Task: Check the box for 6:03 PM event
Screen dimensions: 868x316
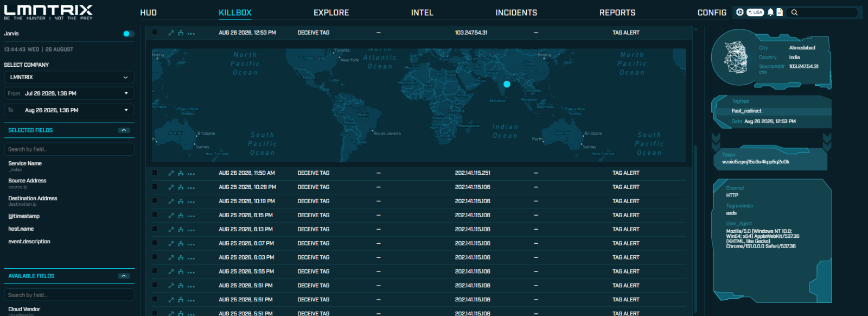Action: pyautogui.click(x=155, y=257)
